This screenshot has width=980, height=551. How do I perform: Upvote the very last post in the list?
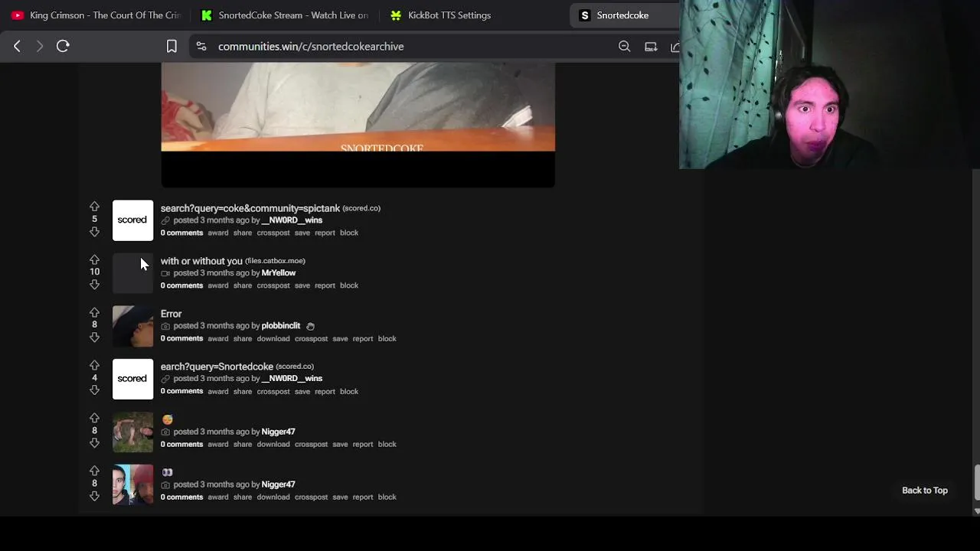pyautogui.click(x=94, y=471)
